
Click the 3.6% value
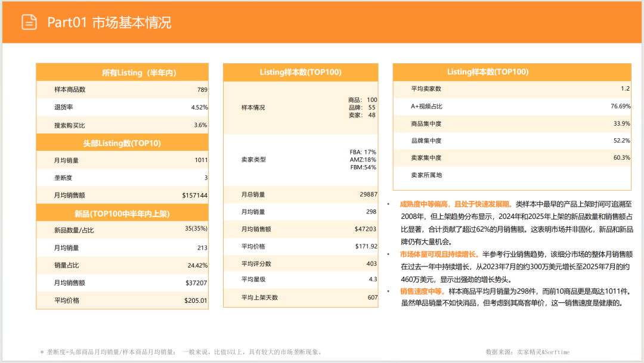pos(200,125)
